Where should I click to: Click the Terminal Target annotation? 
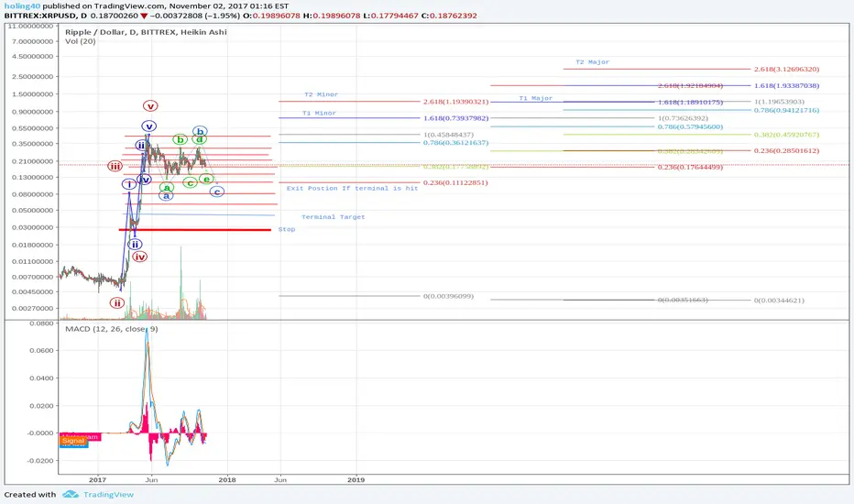pos(334,217)
